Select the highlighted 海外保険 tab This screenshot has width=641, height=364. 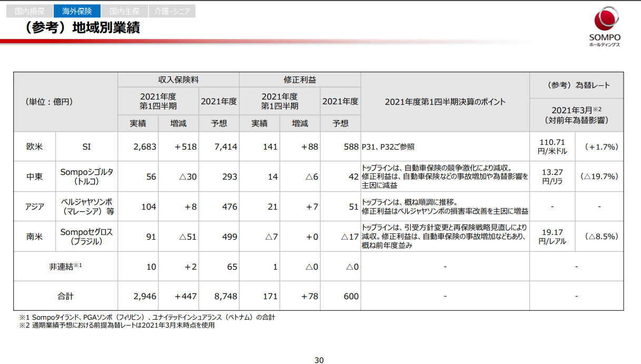(77, 11)
